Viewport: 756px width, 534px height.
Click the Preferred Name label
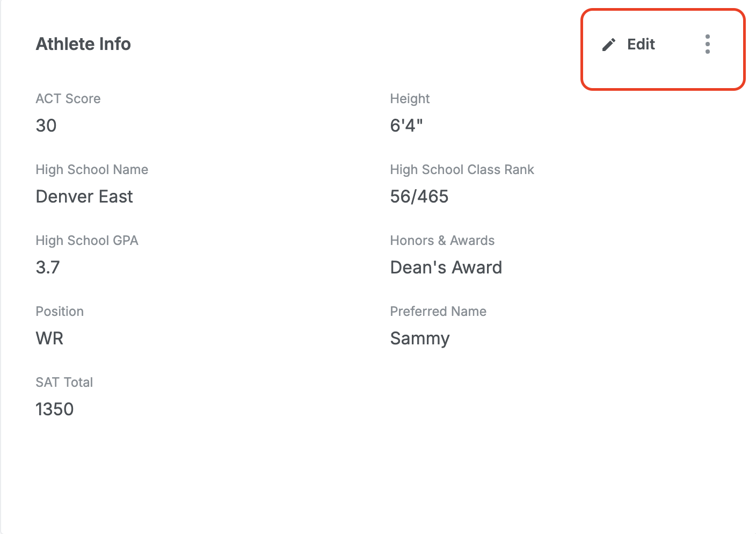click(x=438, y=312)
